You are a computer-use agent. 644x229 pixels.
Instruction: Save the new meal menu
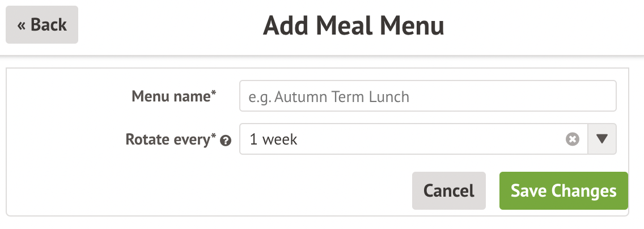pyautogui.click(x=563, y=191)
